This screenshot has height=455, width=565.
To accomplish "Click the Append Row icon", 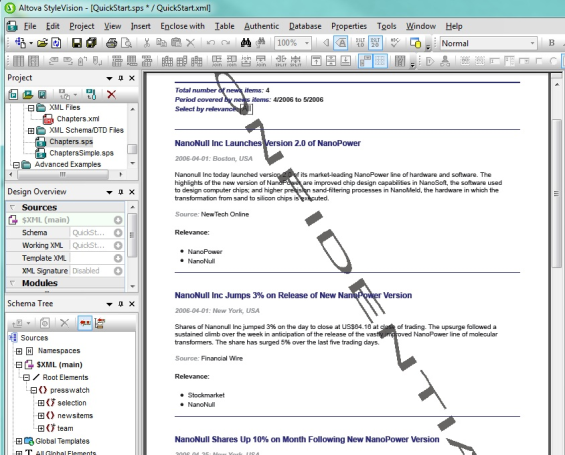I will pyautogui.click(x=132, y=61).
